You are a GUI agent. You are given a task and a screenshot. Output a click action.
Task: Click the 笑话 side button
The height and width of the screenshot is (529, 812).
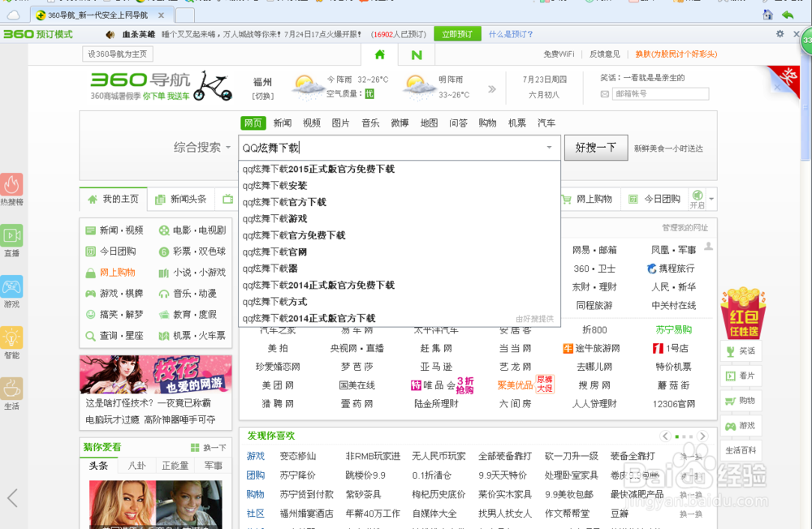[741, 351]
